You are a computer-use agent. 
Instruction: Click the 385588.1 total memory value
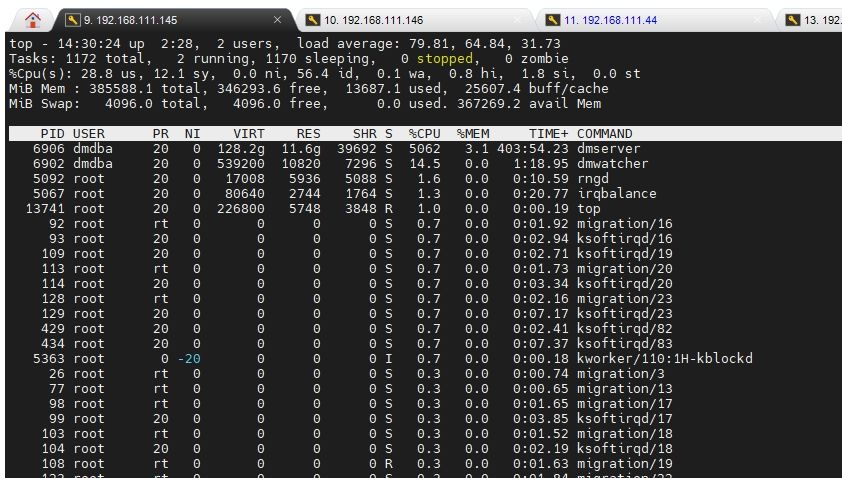tap(121, 89)
